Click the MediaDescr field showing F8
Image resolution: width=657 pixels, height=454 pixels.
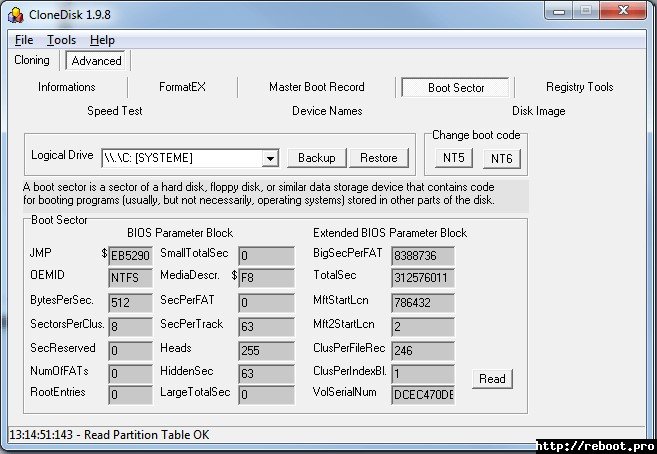tap(266, 278)
